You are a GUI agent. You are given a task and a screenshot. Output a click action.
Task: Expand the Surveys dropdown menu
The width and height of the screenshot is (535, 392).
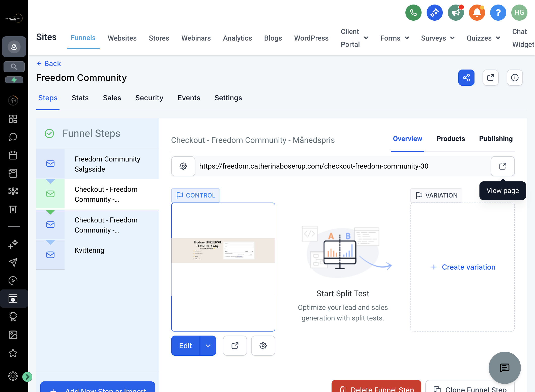[x=438, y=38]
